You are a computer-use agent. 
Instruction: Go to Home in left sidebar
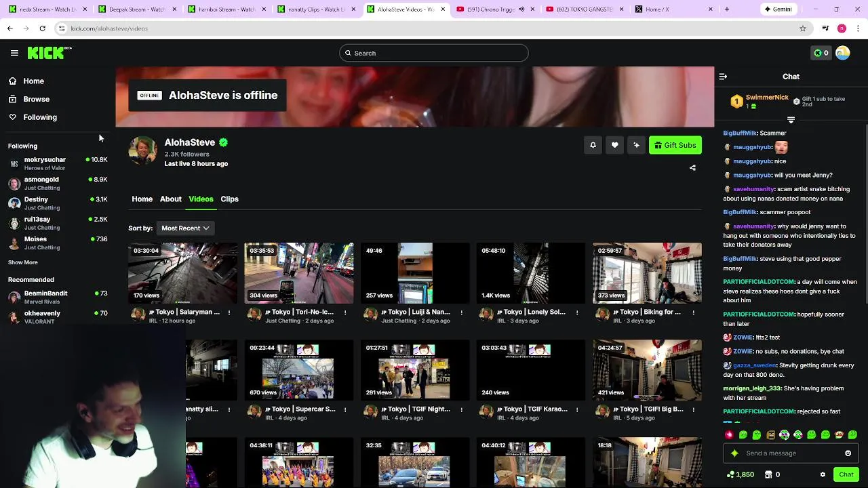26,81
